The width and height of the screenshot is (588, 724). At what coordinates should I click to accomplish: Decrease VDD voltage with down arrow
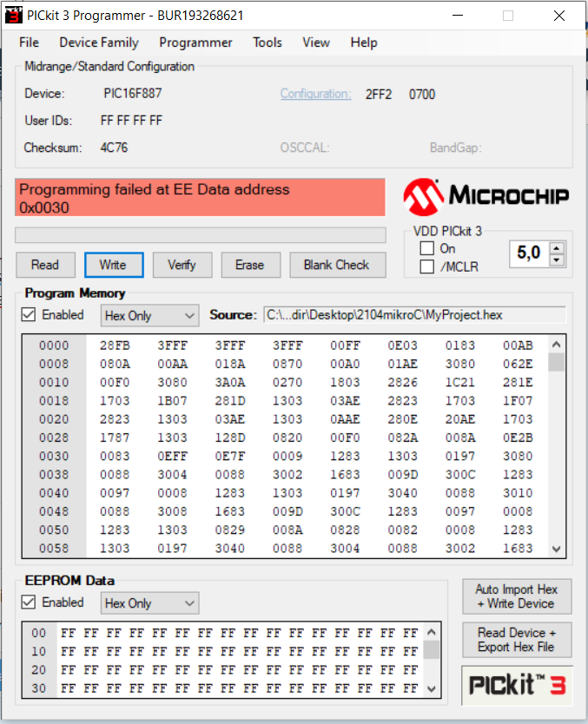(x=557, y=260)
